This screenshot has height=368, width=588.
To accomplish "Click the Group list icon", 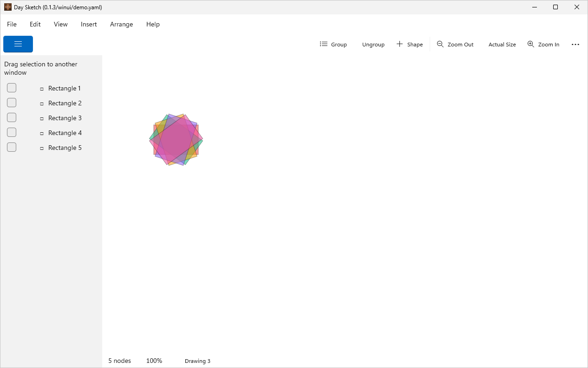I will coord(324,44).
